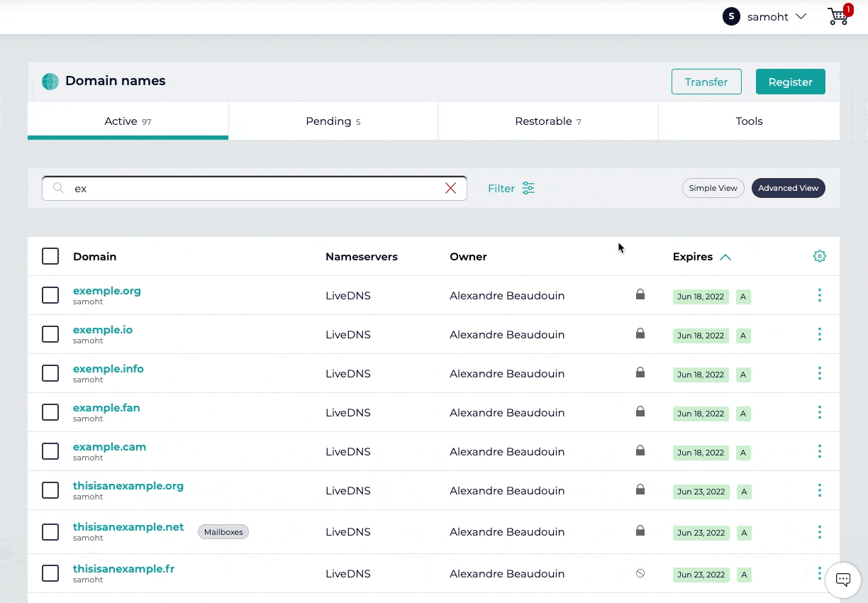Focus the domain search input field
The width and height of the screenshot is (868, 603).
(255, 188)
